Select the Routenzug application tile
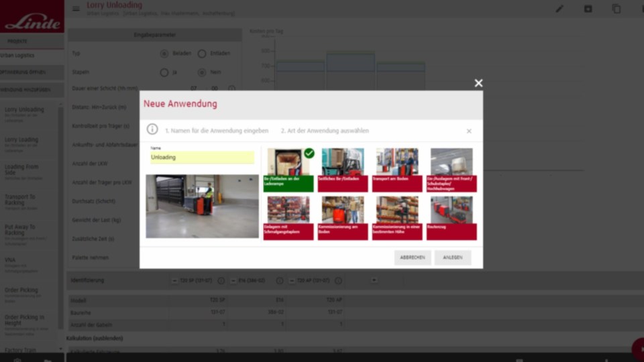The width and height of the screenshot is (644, 362). tap(451, 218)
